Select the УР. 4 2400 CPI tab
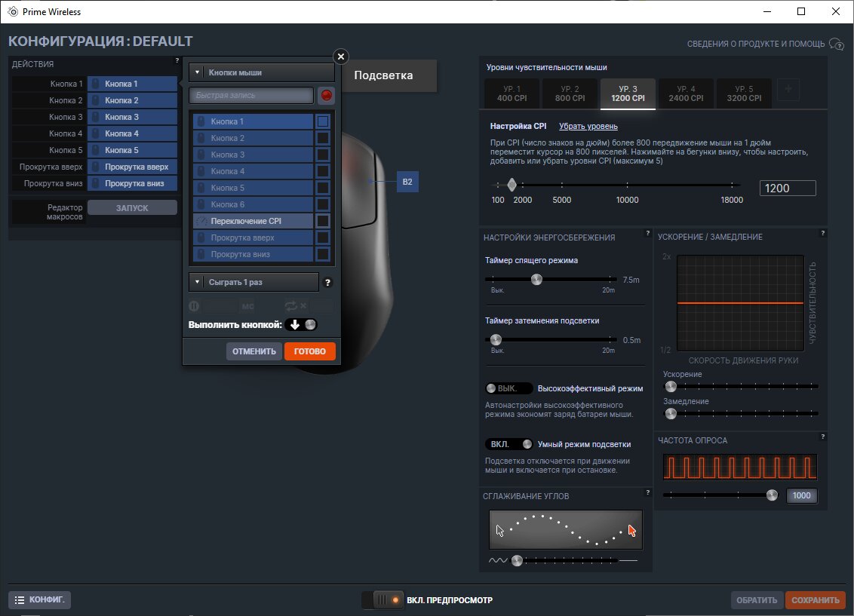 [686, 93]
